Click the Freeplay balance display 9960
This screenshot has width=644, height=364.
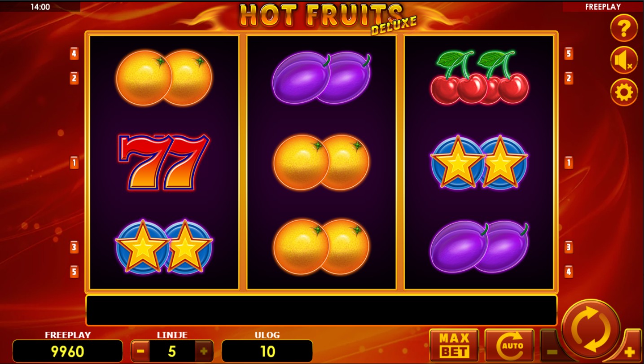68,351
